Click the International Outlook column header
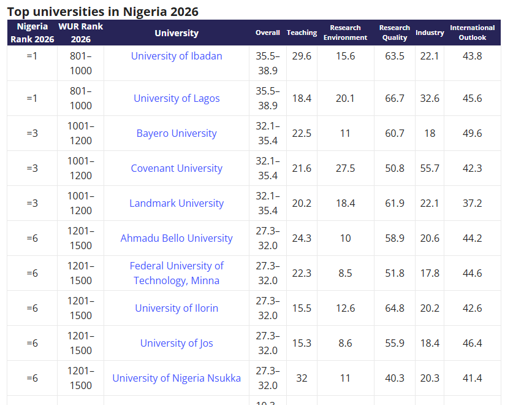 (473, 33)
